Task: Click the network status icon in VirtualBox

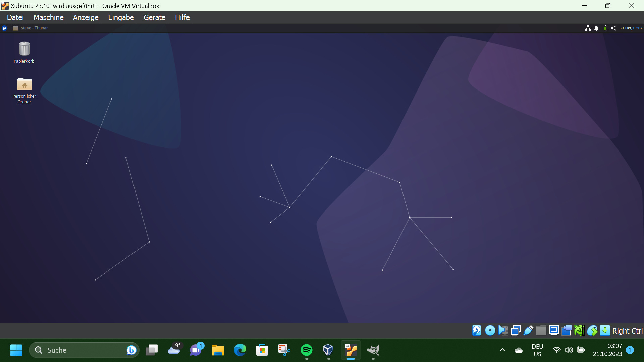Action: [516, 330]
